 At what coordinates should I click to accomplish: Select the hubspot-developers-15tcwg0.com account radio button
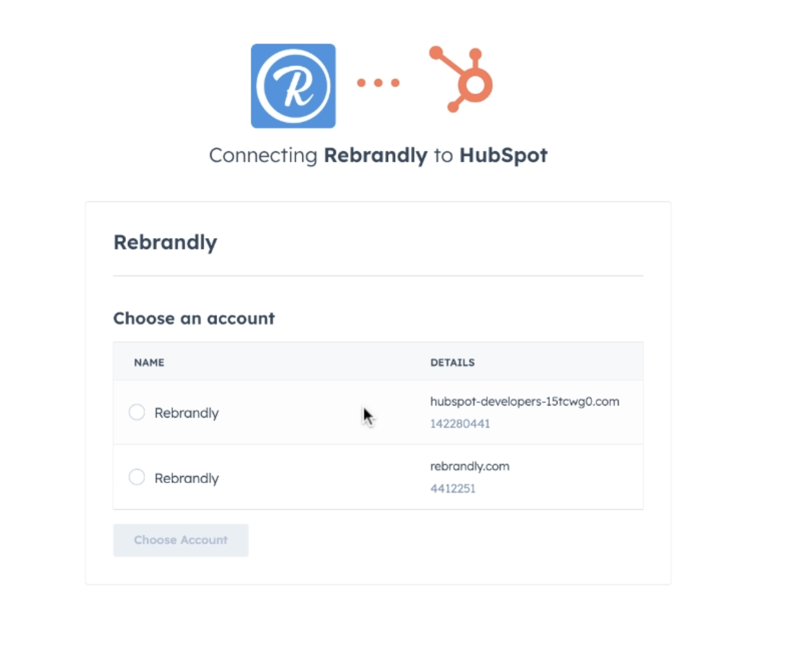[137, 412]
